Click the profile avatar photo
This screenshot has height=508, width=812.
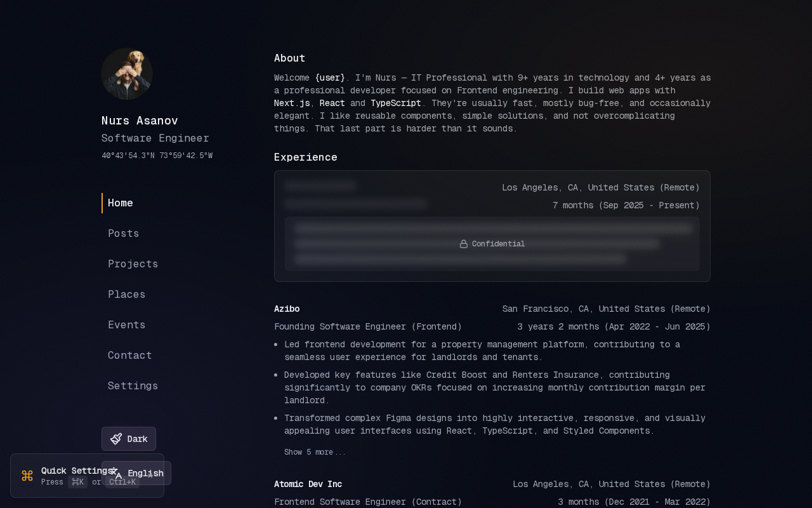click(127, 74)
